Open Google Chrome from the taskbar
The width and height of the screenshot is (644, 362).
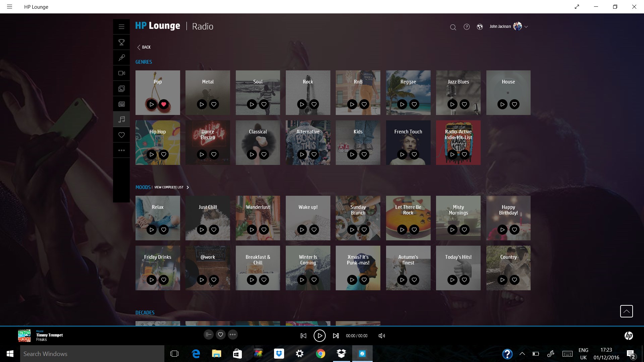coord(320,354)
